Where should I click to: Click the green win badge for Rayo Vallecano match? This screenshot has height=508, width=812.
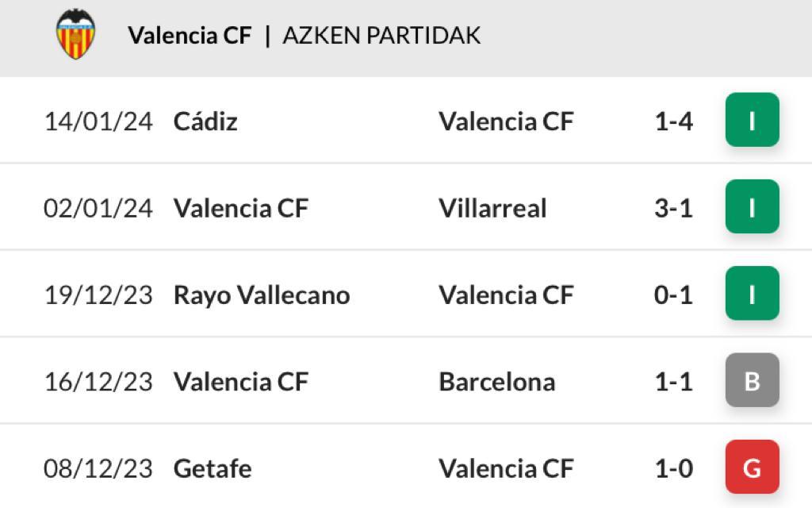click(x=752, y=294)
